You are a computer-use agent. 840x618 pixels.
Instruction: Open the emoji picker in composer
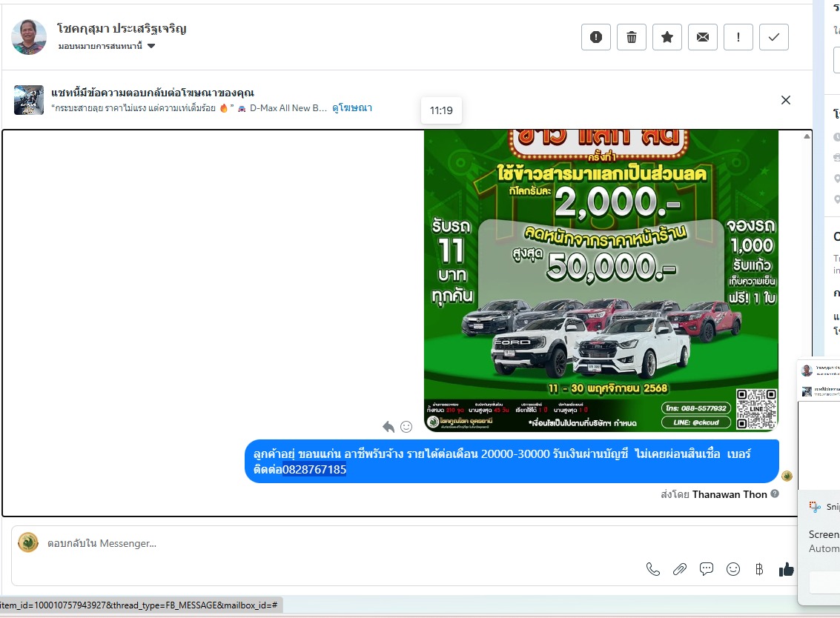coord(733,569)
